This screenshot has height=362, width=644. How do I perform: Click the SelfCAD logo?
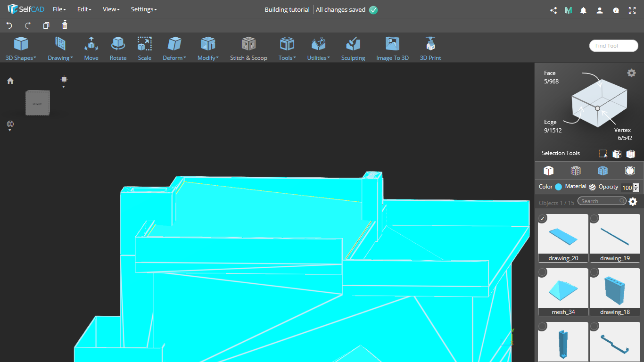pos(26,9)
